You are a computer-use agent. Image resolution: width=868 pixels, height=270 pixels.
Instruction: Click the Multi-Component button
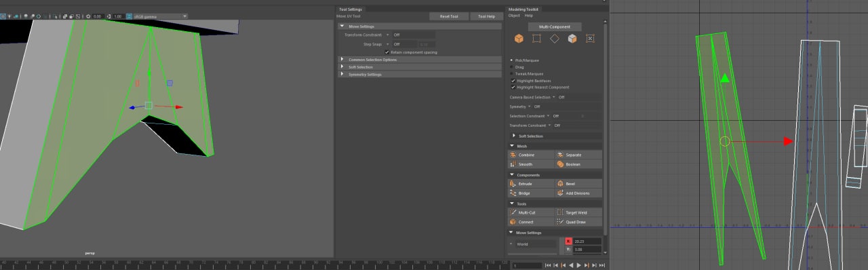(555, 26)
